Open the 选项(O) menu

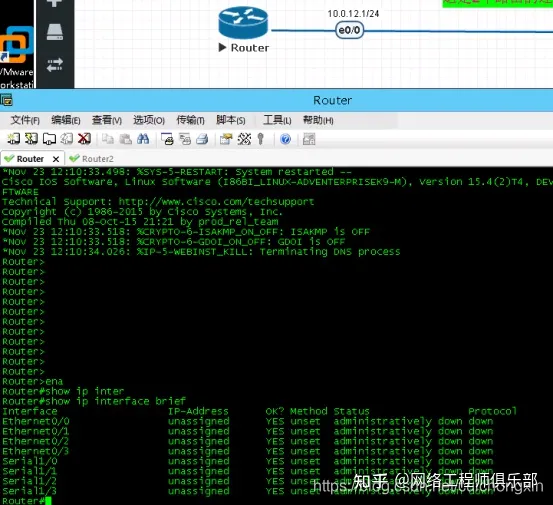coord(149,120)
